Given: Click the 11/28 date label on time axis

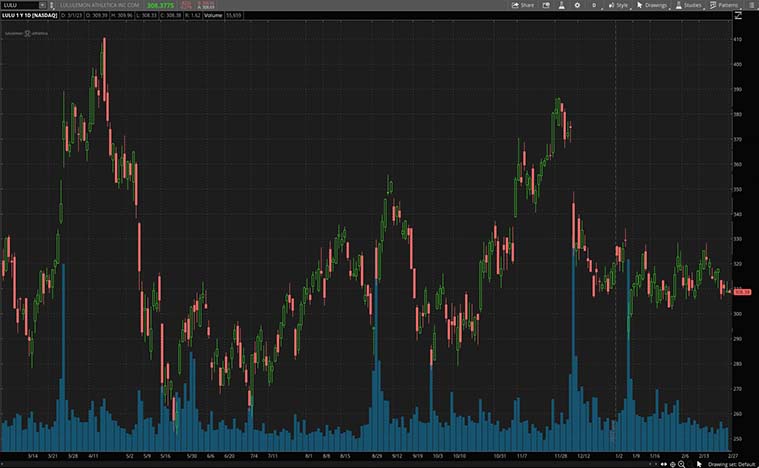Looking at the screenshot, I should coord(561,456).
